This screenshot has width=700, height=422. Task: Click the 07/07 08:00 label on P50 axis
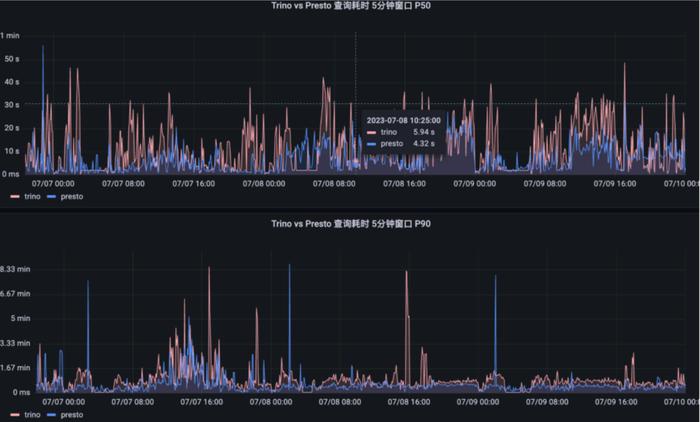point(123,184)
